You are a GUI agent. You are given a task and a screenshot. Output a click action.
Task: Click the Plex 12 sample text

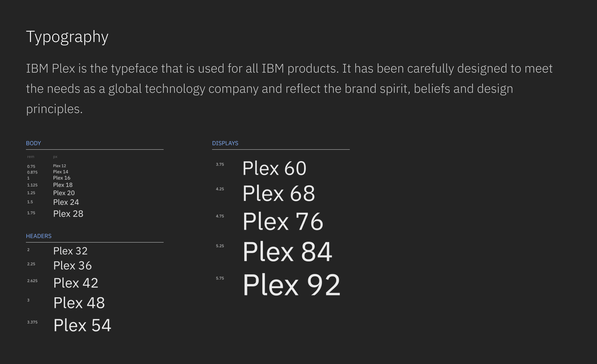point(60,166)
